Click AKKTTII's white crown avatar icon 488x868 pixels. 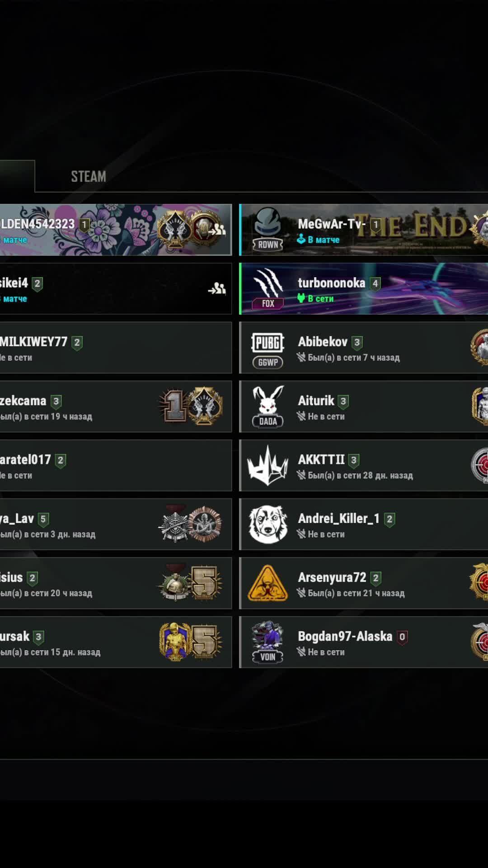(268, 466)
